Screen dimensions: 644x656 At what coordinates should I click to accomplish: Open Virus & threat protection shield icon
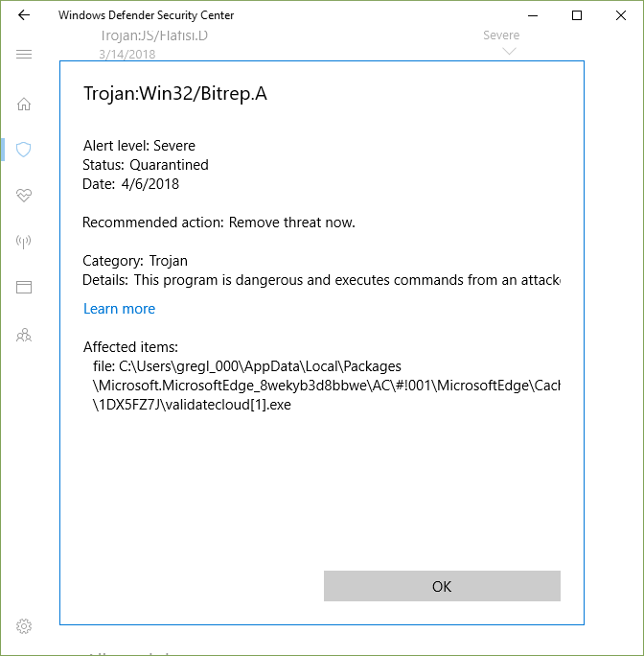click(24, 150)
